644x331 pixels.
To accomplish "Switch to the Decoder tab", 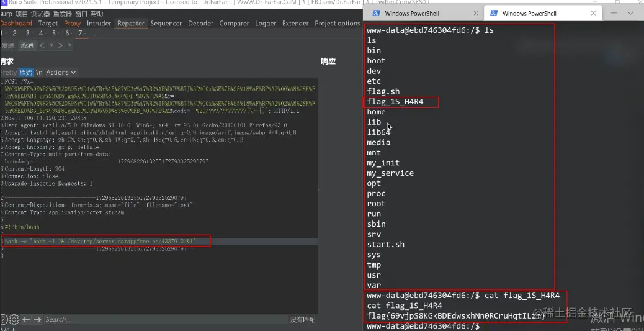I will point(201,24).
